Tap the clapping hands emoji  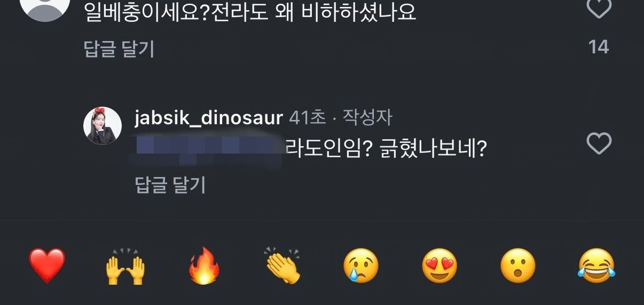coord(282,266)
